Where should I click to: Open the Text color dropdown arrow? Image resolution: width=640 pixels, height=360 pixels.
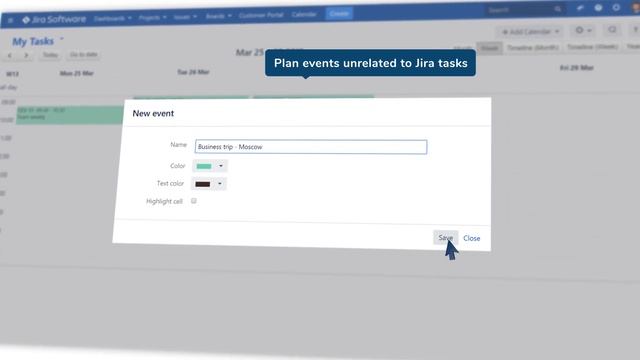tap(220, 184)
